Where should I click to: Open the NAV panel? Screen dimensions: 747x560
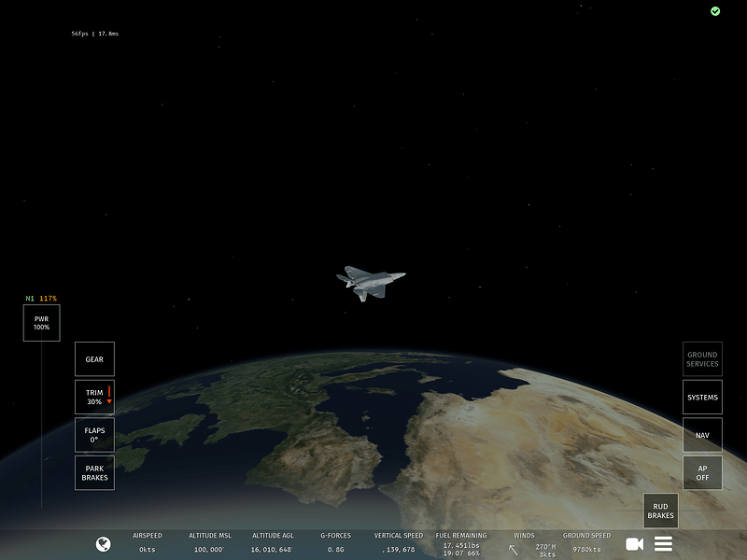(702, 435)
